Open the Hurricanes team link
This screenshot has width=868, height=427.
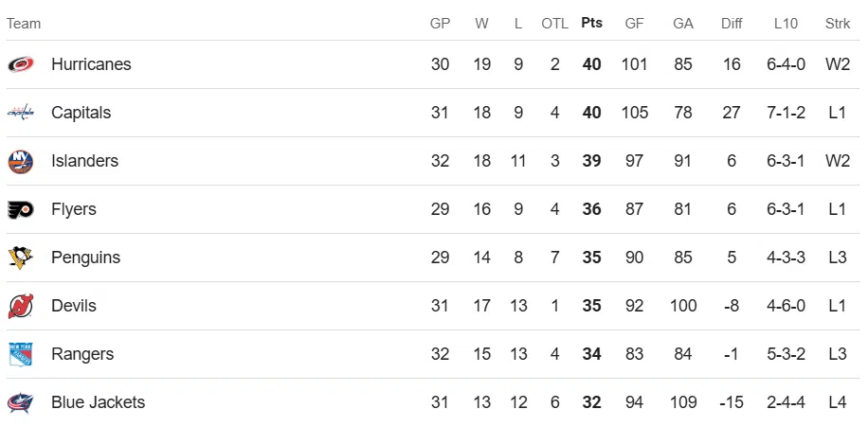pos(91,64)
